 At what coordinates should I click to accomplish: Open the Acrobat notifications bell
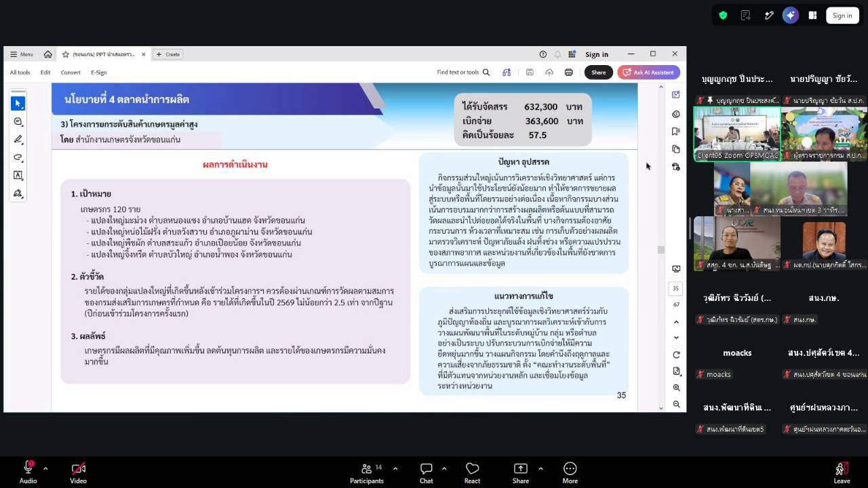point(557,54)
